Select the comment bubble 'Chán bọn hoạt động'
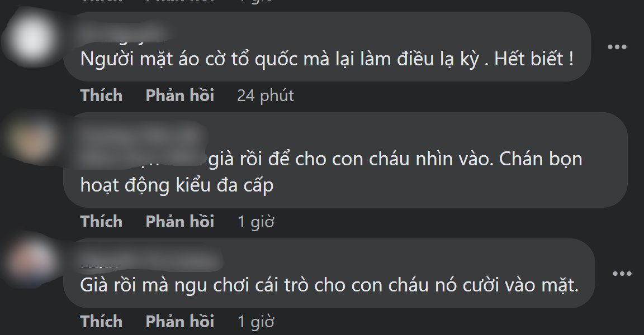The width and height of the screenshot is (644, 335). point(345,160)
